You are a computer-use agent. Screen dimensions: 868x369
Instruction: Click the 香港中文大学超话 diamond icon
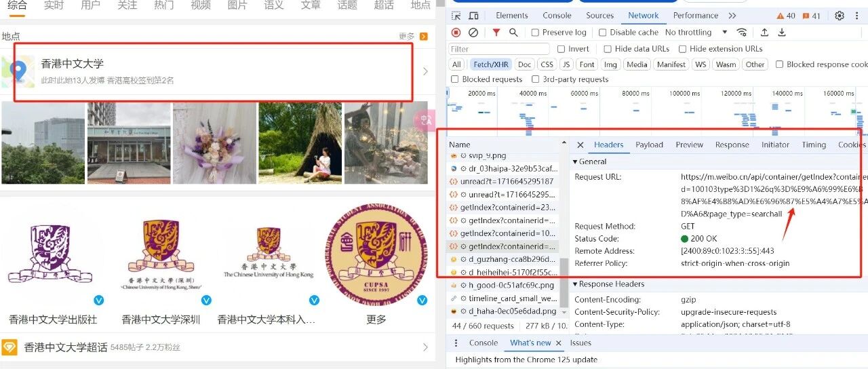click(9, 347)
